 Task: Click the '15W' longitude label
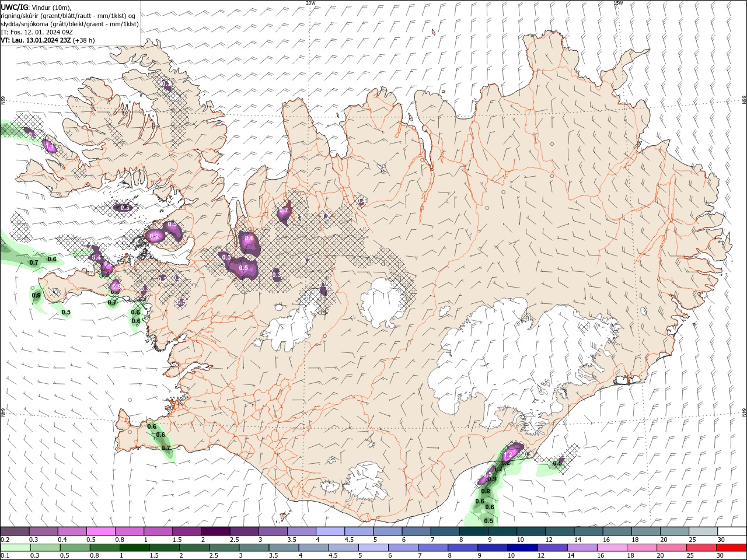pos(618,3)
